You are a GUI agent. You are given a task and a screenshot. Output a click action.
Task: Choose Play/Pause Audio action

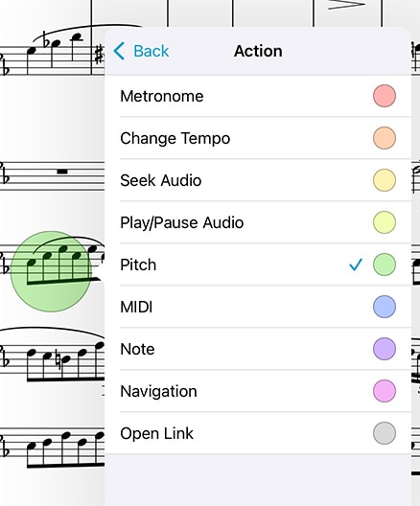[x=258, y=222]
